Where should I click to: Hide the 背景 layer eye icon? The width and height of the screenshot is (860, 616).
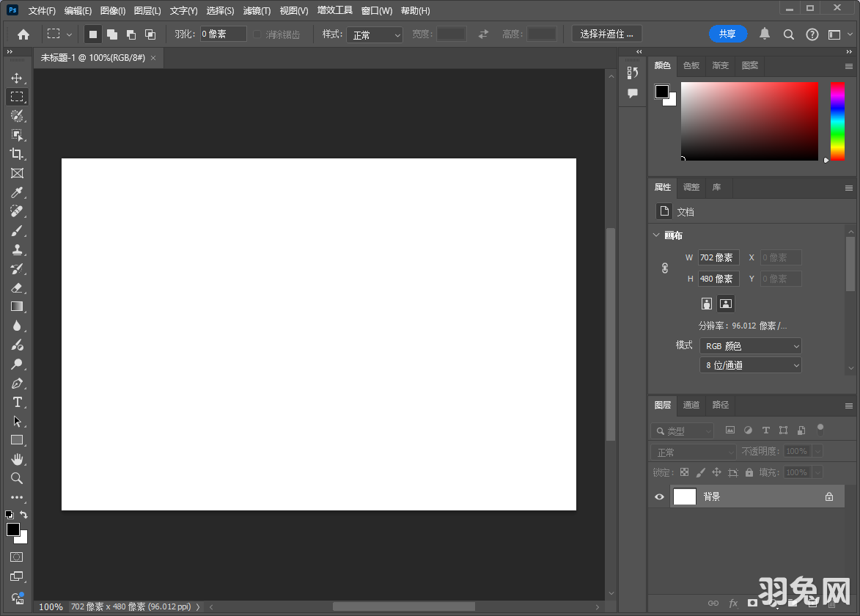click(x=659, y=497)
